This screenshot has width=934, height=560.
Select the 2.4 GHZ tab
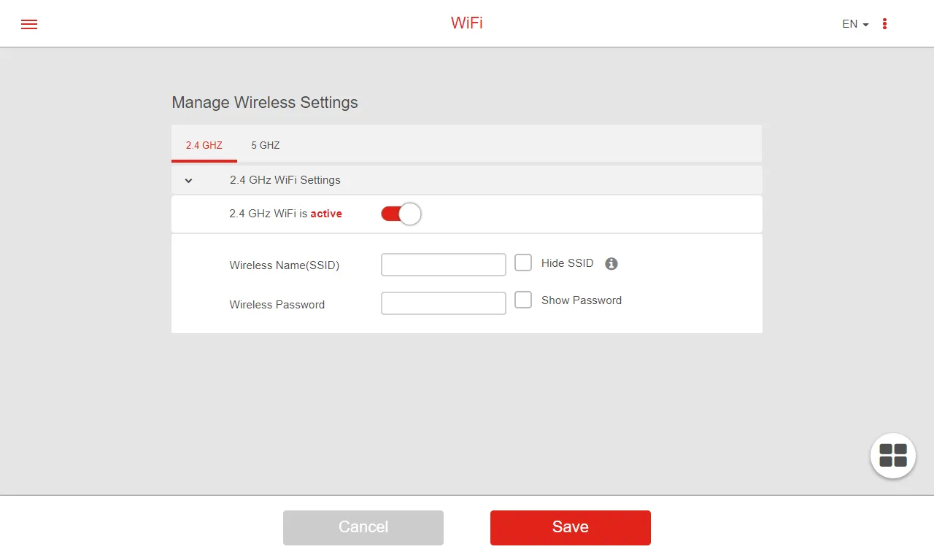(x=204, y=145)
